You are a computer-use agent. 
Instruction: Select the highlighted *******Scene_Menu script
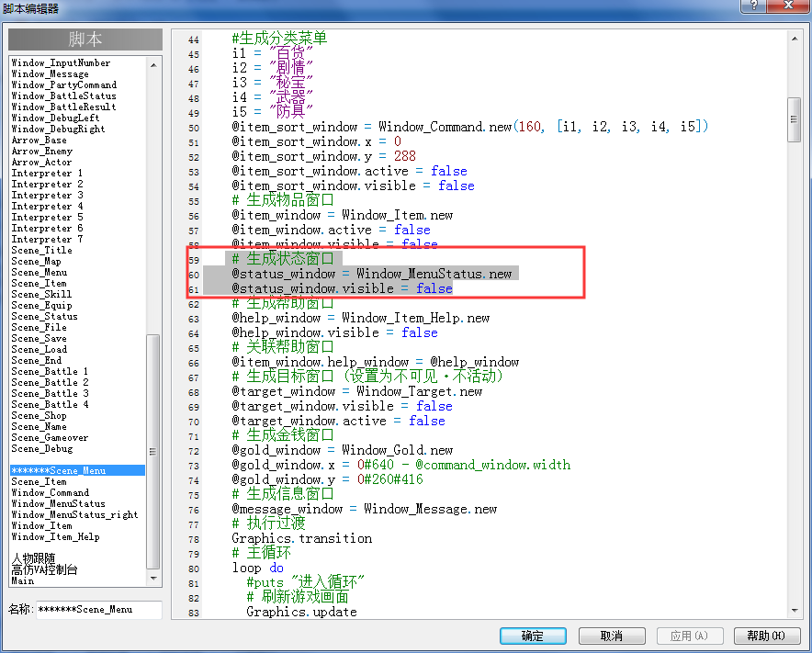point(78,471)
